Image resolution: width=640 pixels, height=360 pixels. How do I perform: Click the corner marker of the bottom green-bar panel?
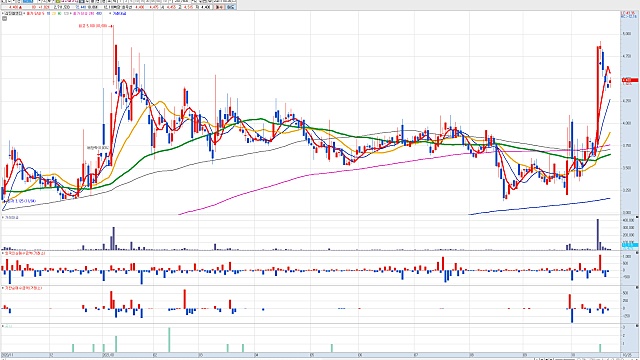[637, 326]
